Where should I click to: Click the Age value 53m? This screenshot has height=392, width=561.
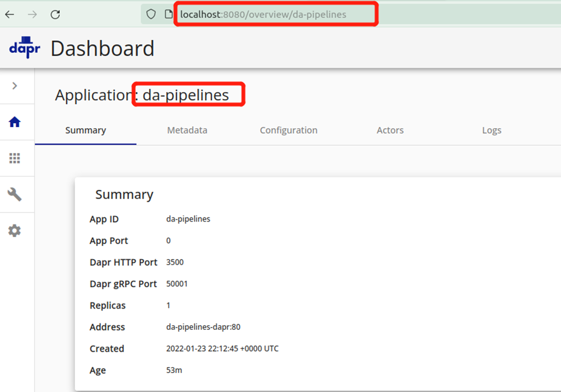tap(174, 370)
